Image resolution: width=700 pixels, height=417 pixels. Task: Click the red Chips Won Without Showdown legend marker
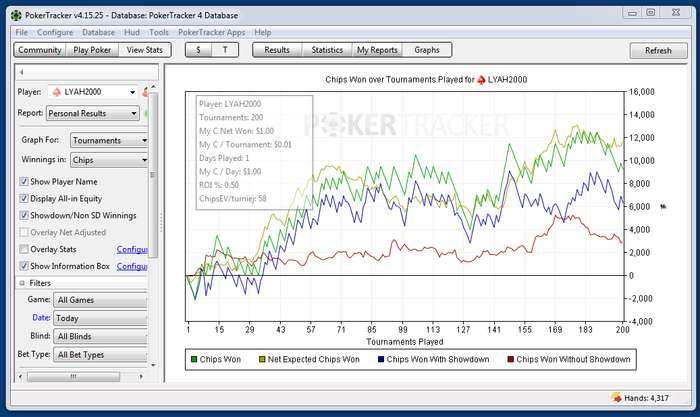tap(509, 358)
